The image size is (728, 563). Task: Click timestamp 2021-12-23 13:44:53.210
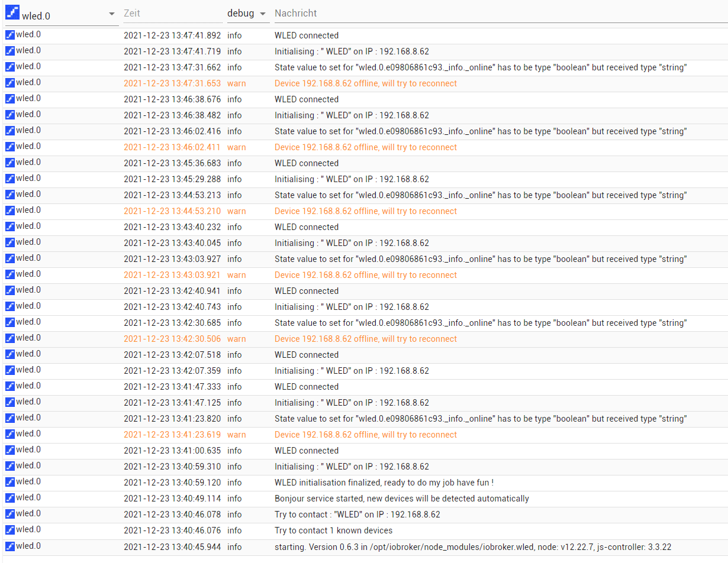click(172, 211)
